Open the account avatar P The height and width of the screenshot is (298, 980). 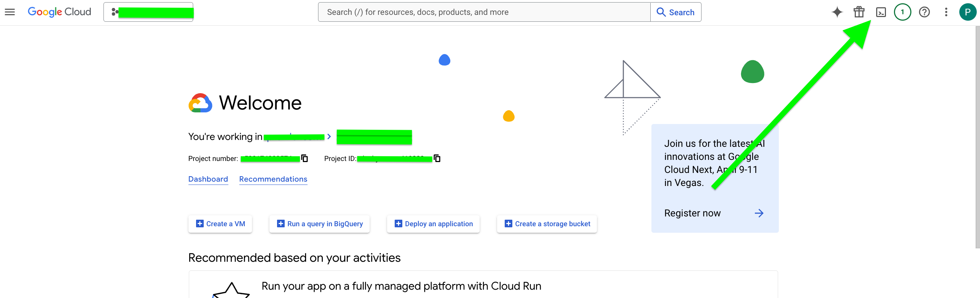coord(967,12)
